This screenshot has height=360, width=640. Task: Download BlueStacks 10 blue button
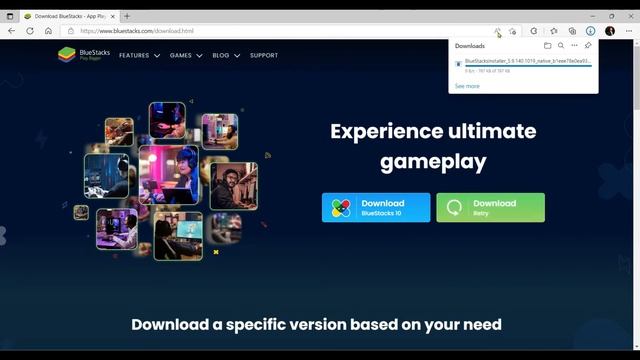[376, 208]
